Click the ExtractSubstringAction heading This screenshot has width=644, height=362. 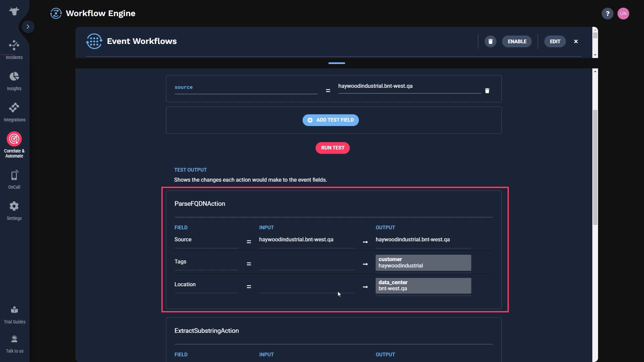207,331
